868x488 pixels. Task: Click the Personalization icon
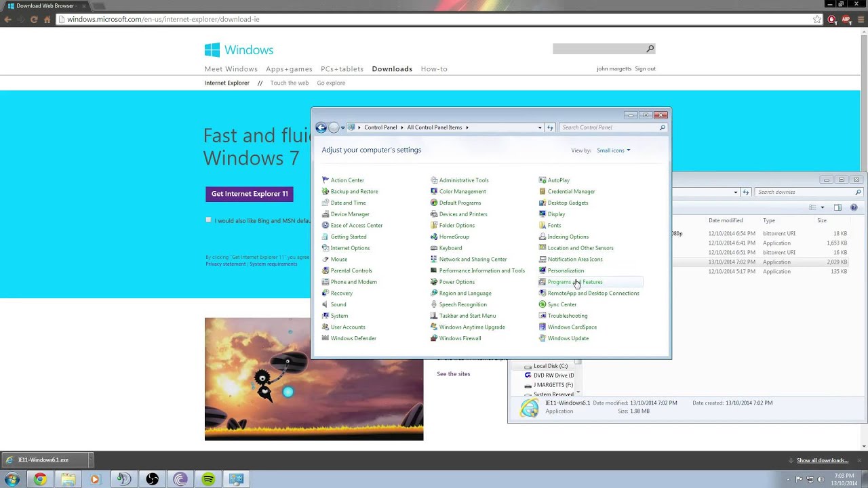pyautogui.click(x=542, y=270)
